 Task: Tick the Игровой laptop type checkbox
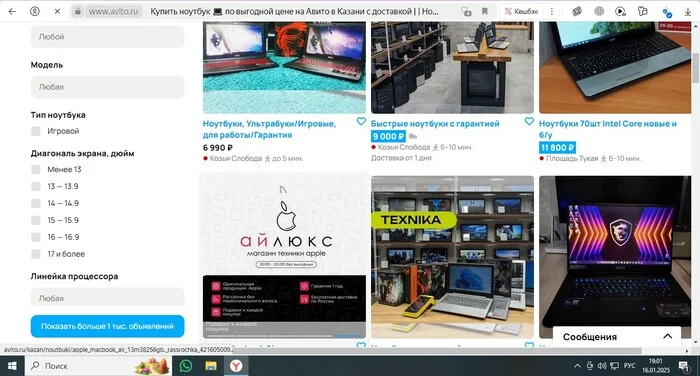[x=36, y=131]
